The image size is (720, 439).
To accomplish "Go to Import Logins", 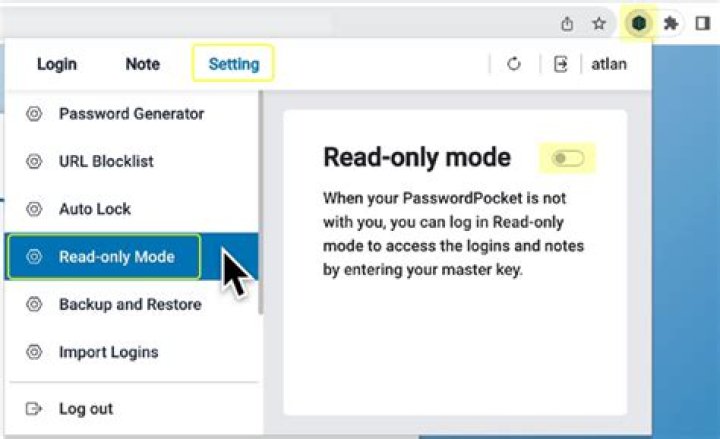I will (x=132, y=352).
